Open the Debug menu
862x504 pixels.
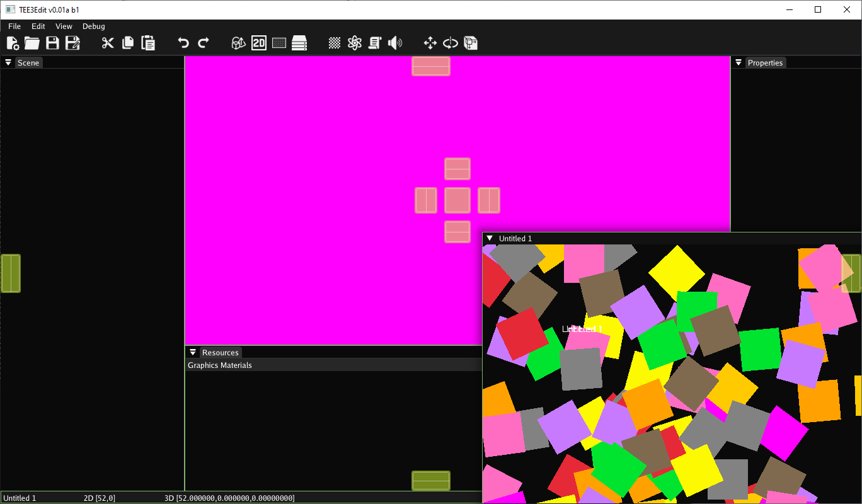point(93,26)
